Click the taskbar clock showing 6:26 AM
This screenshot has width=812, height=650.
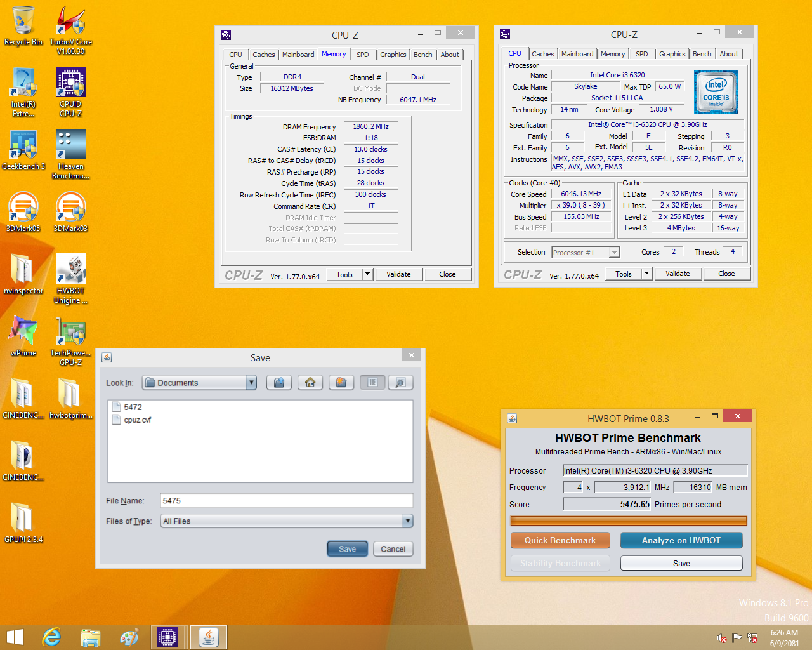tap(784, 638)
